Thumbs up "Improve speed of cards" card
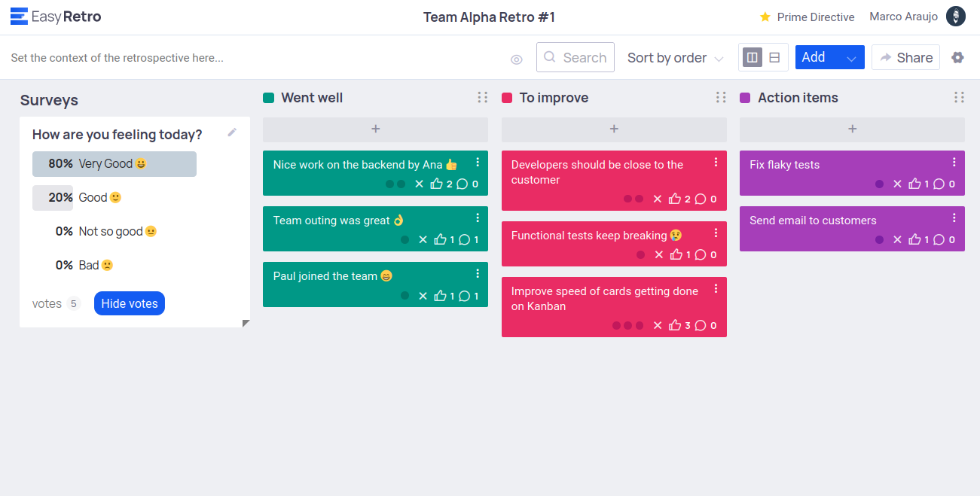 coord(675,325)
